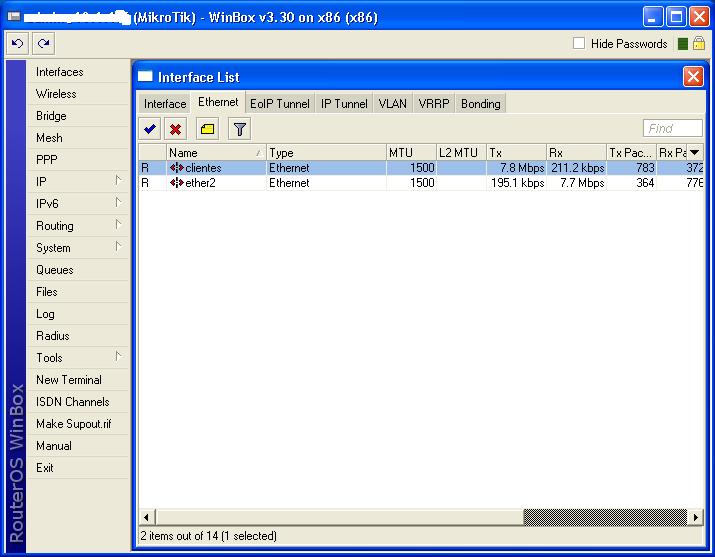Open Wireless from the sidebar menu

tap(78, 94)
